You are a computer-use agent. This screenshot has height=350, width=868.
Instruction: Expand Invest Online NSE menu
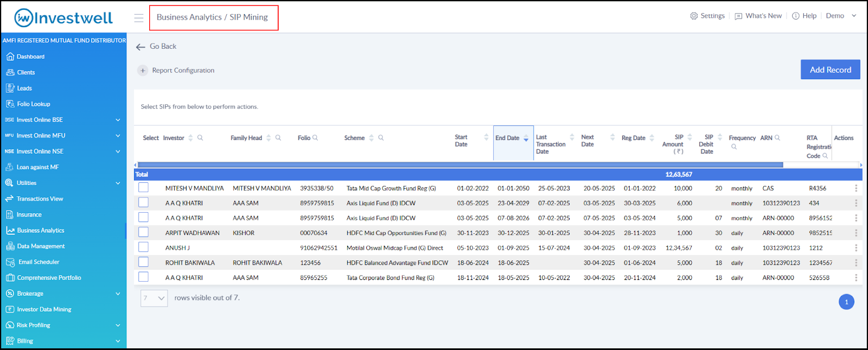click(x=118, y=151)
